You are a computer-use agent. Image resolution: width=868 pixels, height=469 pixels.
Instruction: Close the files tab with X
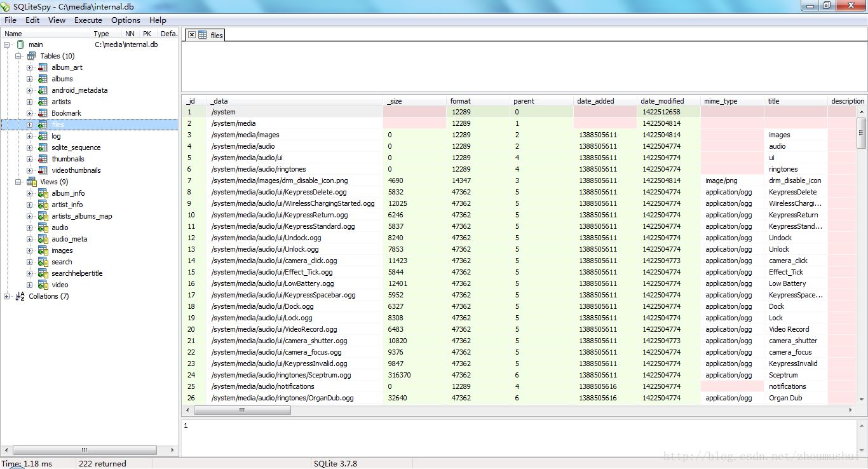[x=192, y=35]
